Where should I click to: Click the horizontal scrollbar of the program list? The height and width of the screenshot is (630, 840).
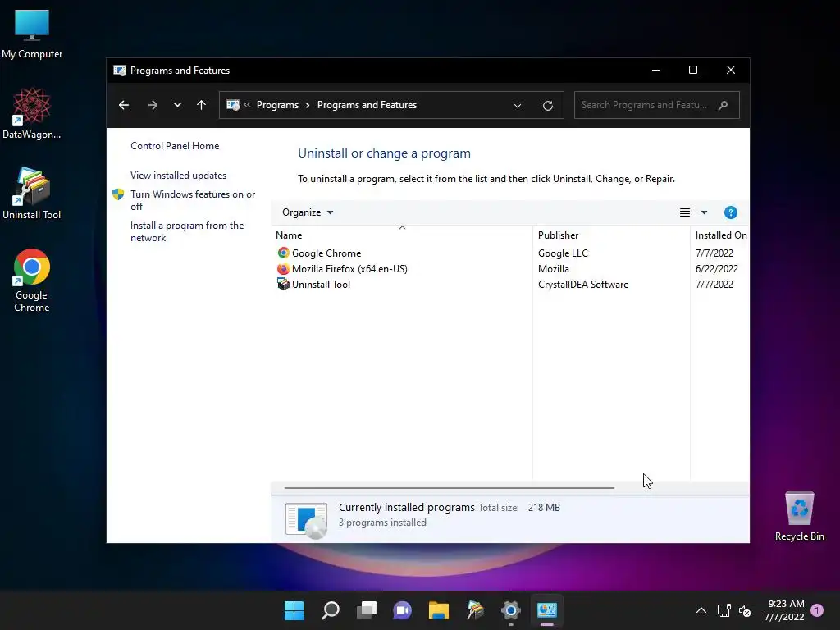(x=449, y=488)
